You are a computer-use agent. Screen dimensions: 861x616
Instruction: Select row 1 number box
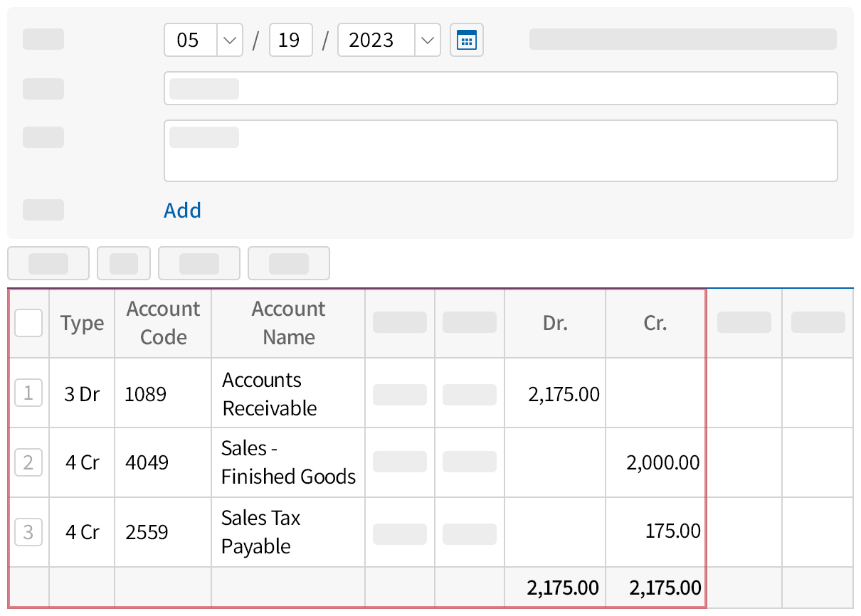pyautogui.click(x=28, y=393)
